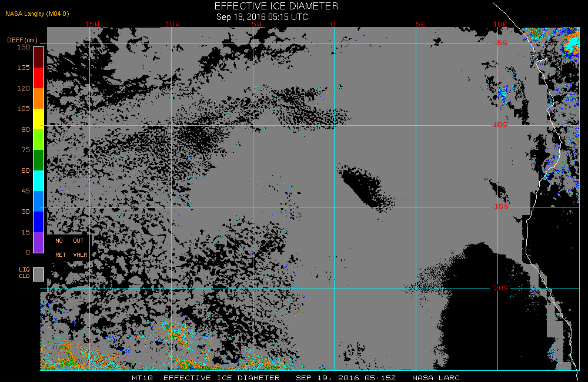Viewport: 588px width, 382px height.
Task: Click the scale value 45
Action: (x=25, y=191)
